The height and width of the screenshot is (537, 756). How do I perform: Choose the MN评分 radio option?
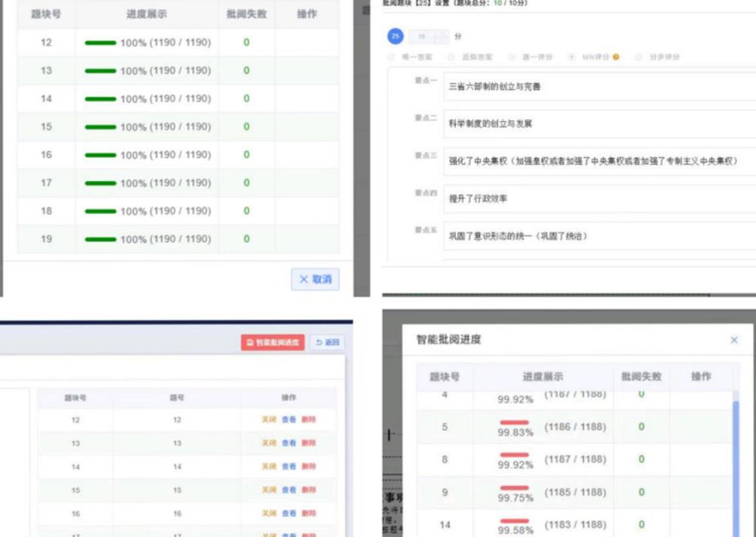[x=572, y=57]
